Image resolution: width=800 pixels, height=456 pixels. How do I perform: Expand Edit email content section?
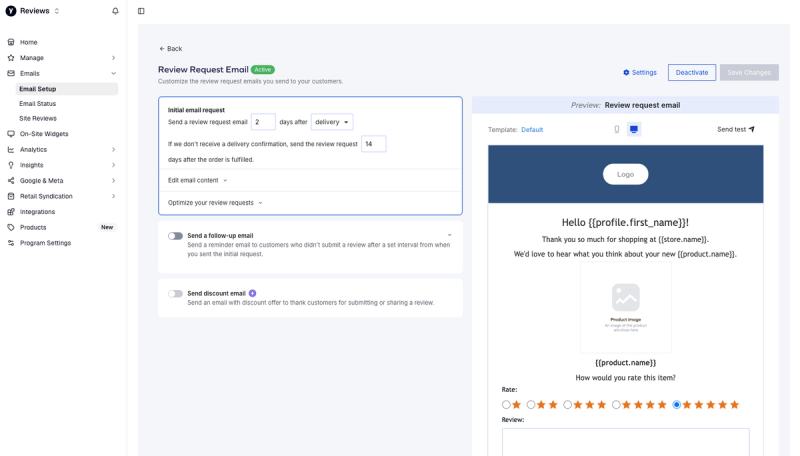[x=197, y=180]
